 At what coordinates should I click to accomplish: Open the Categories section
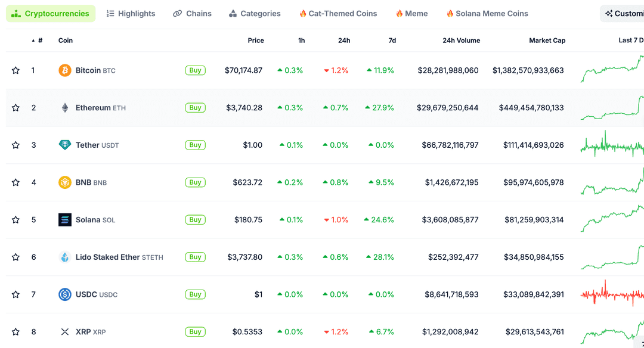(x=255, y=13)
